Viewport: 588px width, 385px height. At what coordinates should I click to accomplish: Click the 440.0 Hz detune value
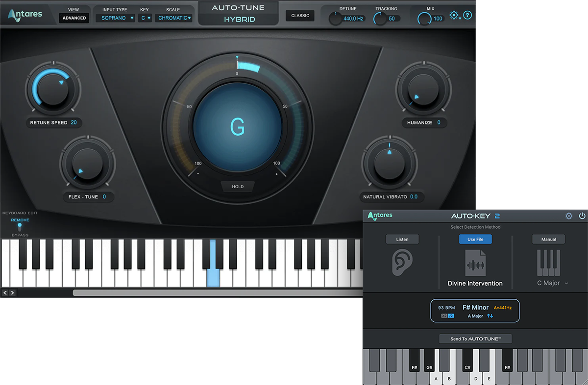coord(354,19)
